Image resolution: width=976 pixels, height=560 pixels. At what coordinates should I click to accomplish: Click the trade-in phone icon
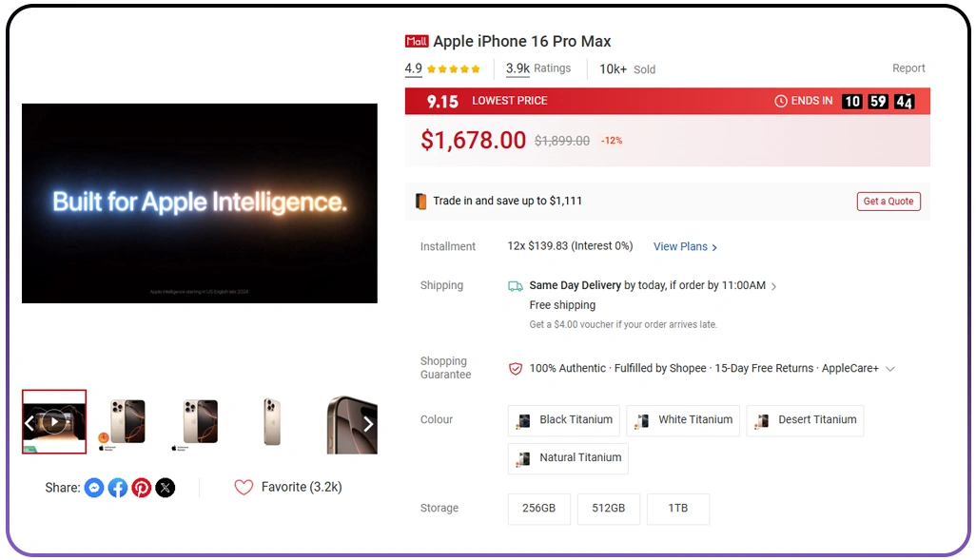point(420,201)
